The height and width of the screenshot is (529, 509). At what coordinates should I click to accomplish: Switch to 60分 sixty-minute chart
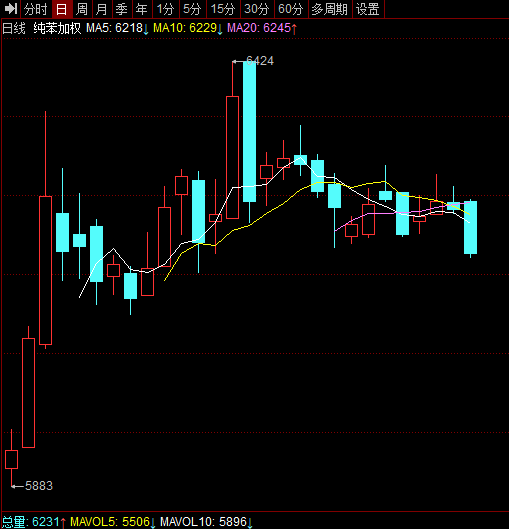point(291,9)
